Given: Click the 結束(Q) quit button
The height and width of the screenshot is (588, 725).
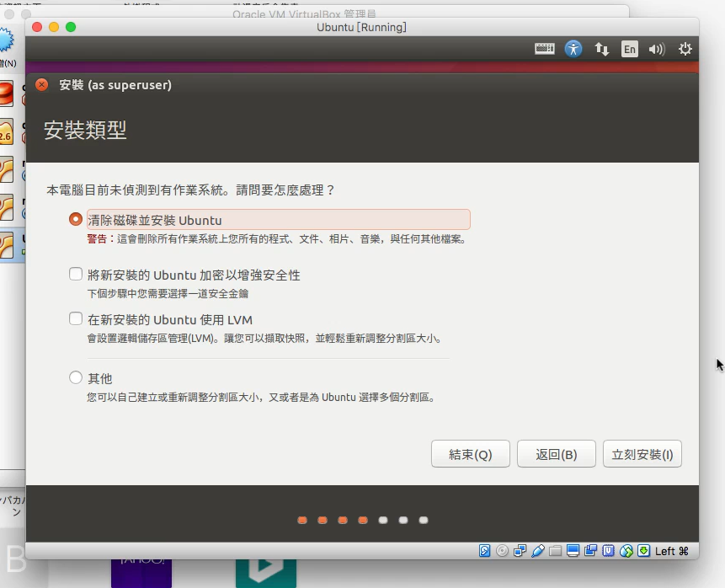Looking at the screenshot, I should [x=470, y=454].
